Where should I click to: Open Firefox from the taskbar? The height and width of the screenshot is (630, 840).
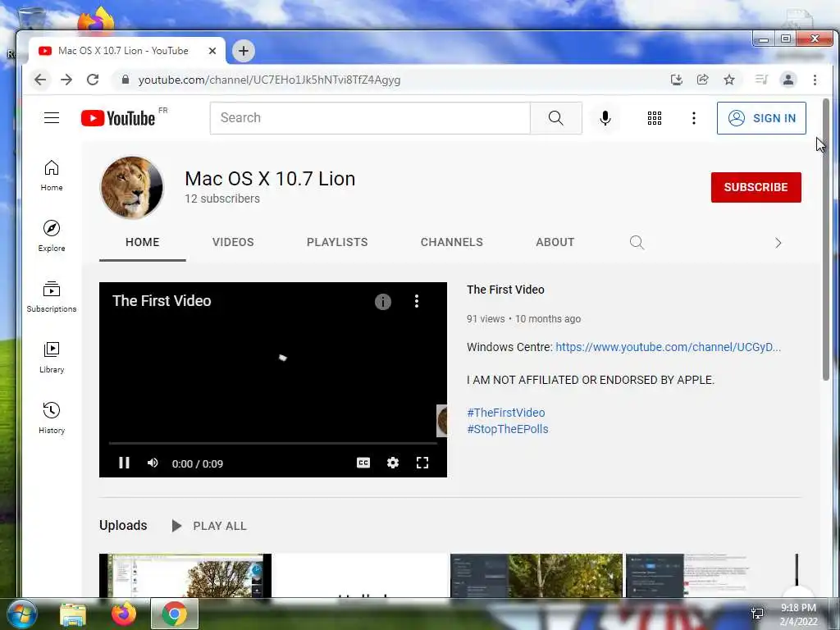click(x=124, y=614)
